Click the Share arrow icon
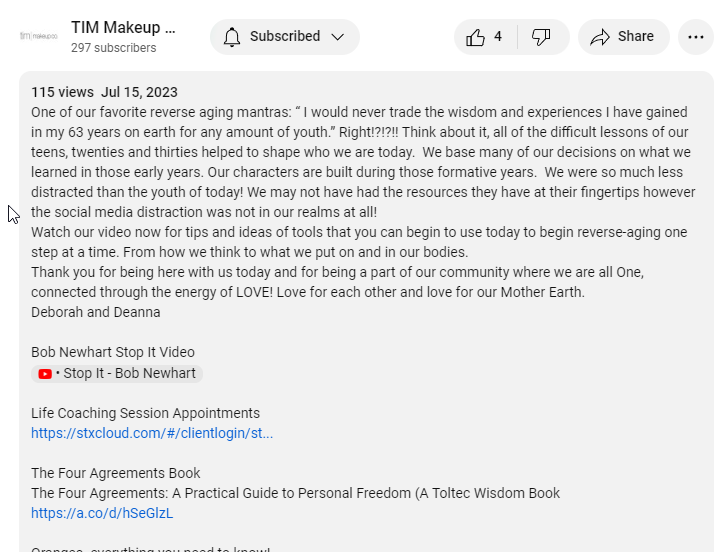728x552 pixels. pyautogui.click(x=600, y=37)
